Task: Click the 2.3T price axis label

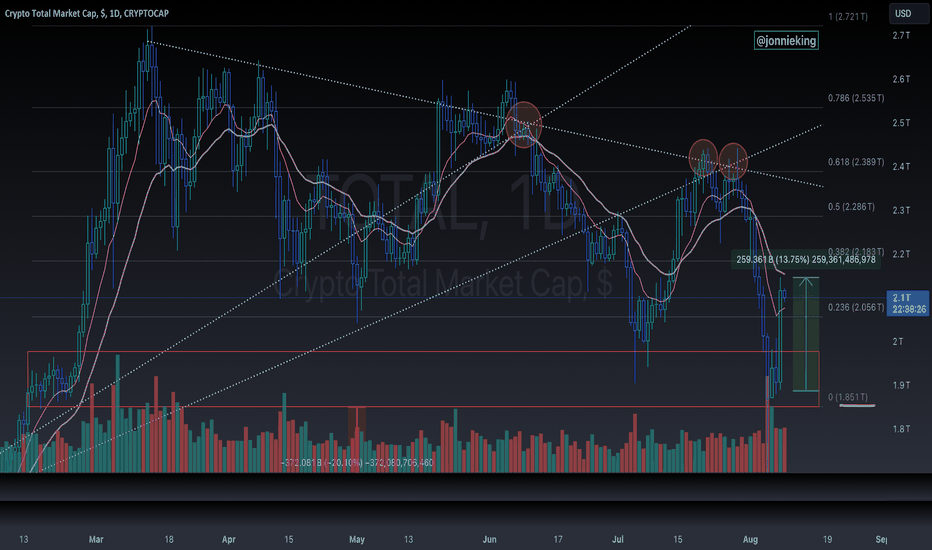Action: (901, 210)
